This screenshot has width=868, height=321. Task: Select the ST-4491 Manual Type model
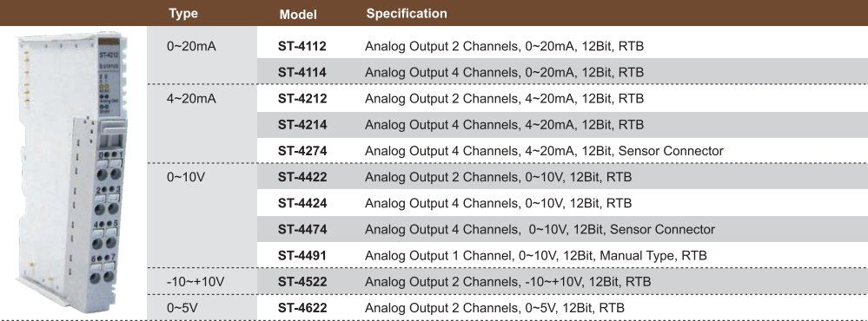[301, 256]
